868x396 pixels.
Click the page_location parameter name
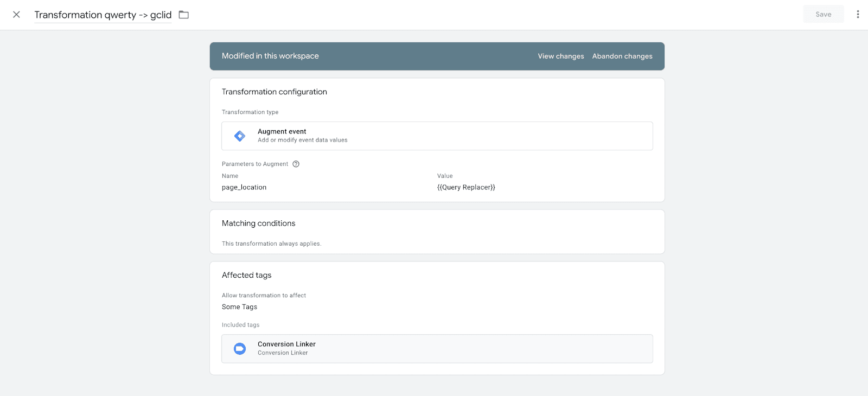pos(244,188)
